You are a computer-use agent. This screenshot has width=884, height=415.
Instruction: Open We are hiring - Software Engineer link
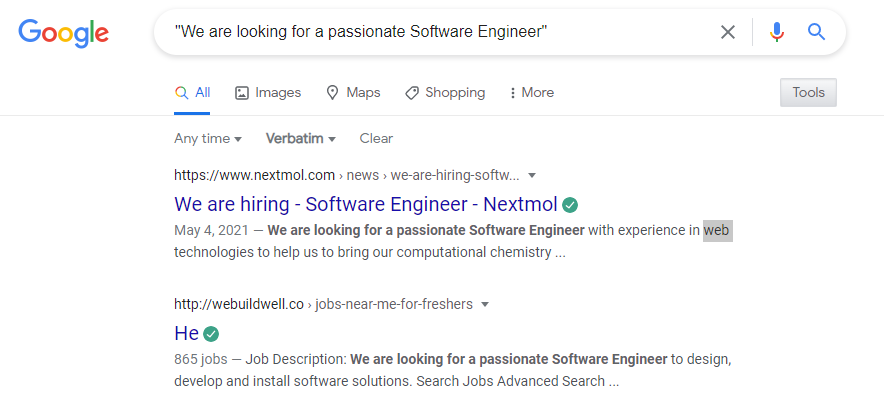[366, 204]
